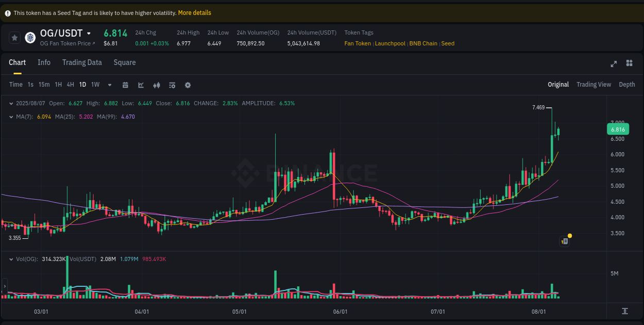Image resolution: width=644 pixels, height=325 pixels.
Task: Expand chart to fullscreen mode
Action: 614,63
